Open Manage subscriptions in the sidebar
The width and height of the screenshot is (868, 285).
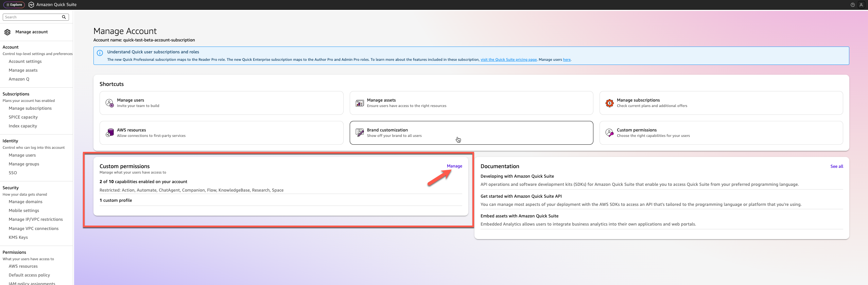pos(30,108)
